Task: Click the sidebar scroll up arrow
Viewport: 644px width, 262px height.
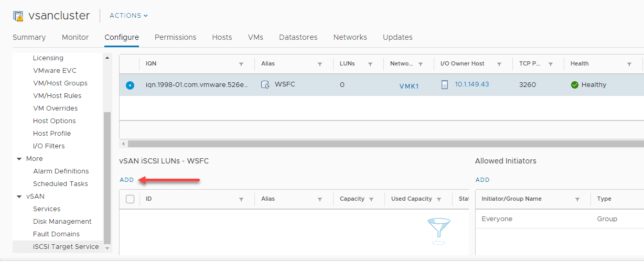Action: click(108, 57)
